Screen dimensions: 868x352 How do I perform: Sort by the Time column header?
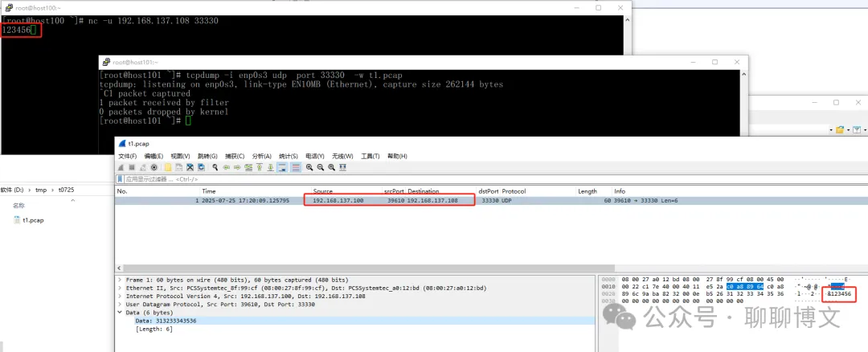pos(209,191)
